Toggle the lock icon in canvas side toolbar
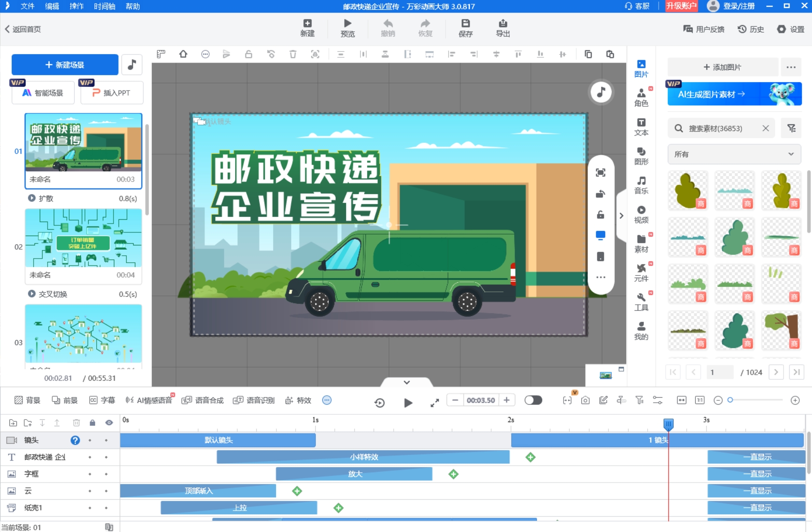The height and width of the screenshot is (532, 812). [x=600, y=215]
